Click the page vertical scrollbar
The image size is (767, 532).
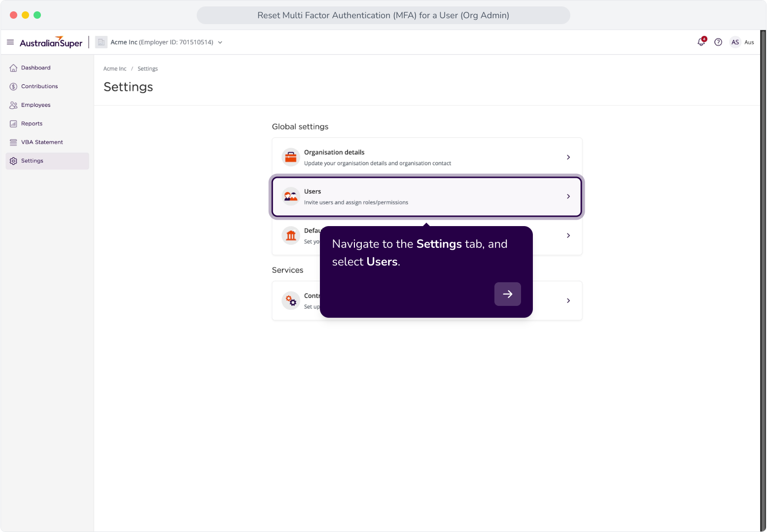tap(763, 281)
